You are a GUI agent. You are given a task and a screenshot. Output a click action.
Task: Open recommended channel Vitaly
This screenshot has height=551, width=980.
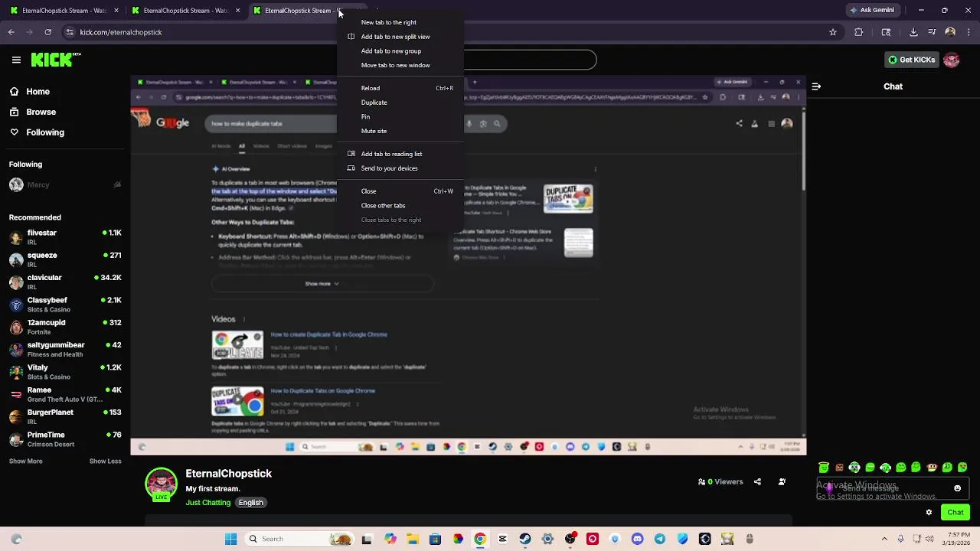pos(64,372)
